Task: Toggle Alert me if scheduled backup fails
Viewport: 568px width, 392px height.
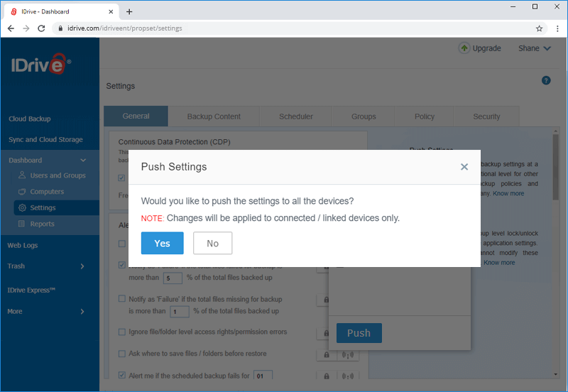Action: [122, 376]
